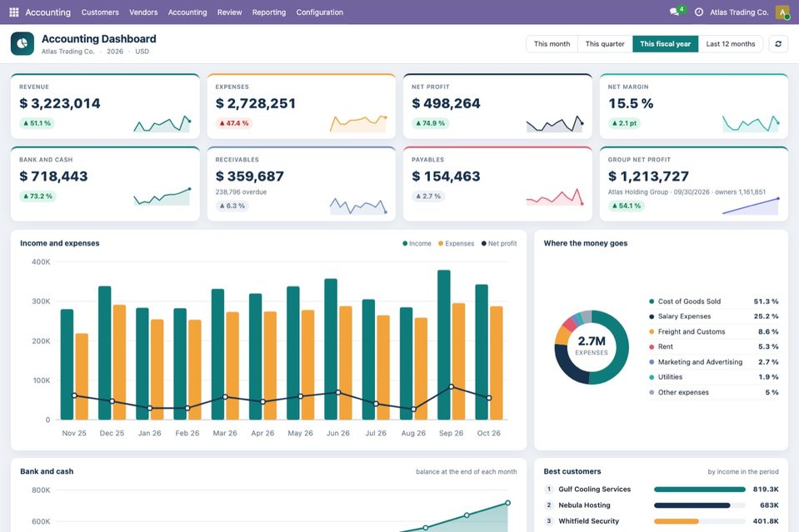Image resolution: width=799 pixels, height=532 pixels.
Task: Click the Receivables sparkline chart
Action: pyautogui.click(x=358, y=206)
